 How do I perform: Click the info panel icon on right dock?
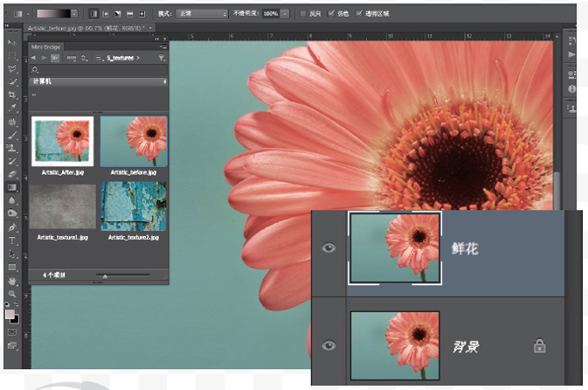(571, 89)
